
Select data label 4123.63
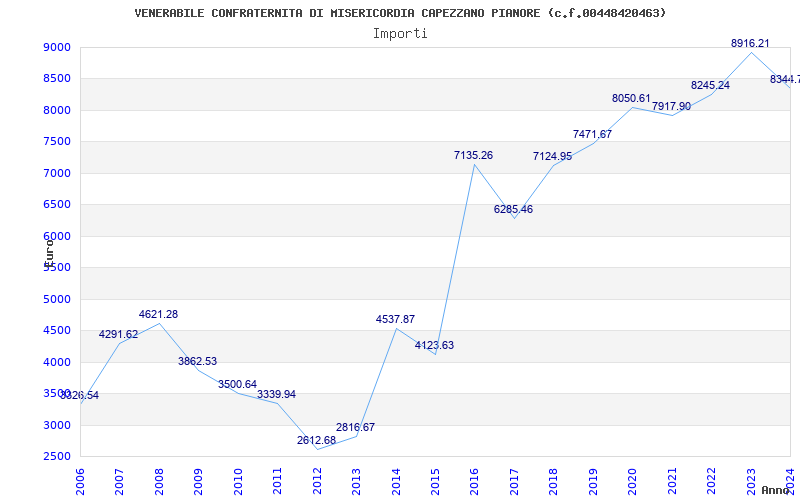pyautogui.click(x=434, y=345)
